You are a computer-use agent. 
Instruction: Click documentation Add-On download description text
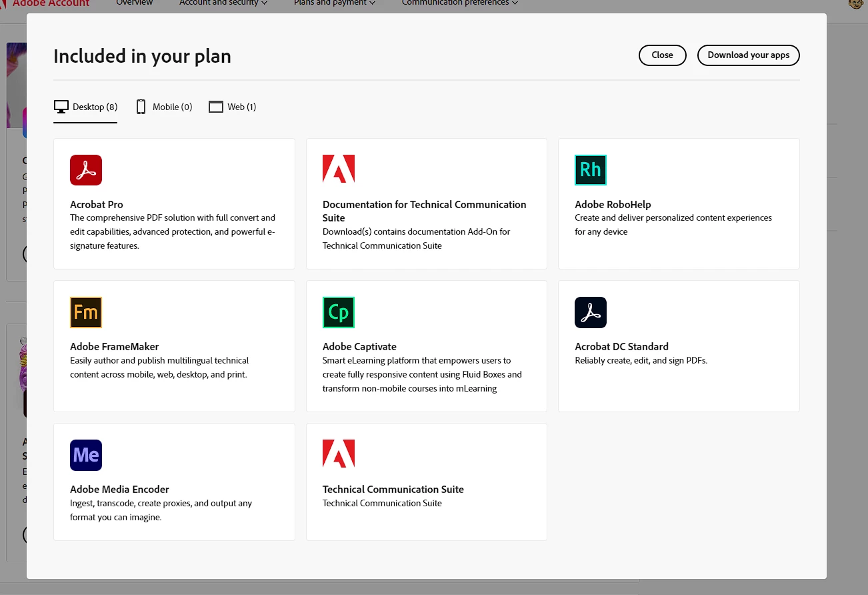click(416, 239)
